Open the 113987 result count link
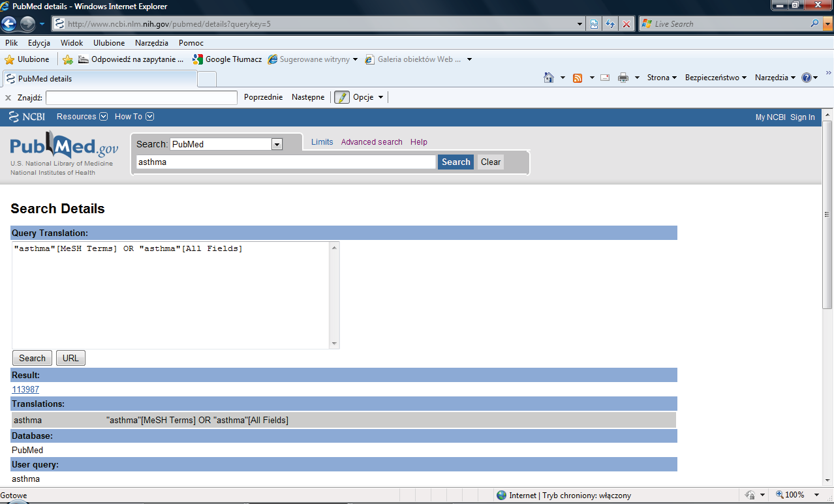The height and width of the screenshot is (504, 834). pos(25,389)
